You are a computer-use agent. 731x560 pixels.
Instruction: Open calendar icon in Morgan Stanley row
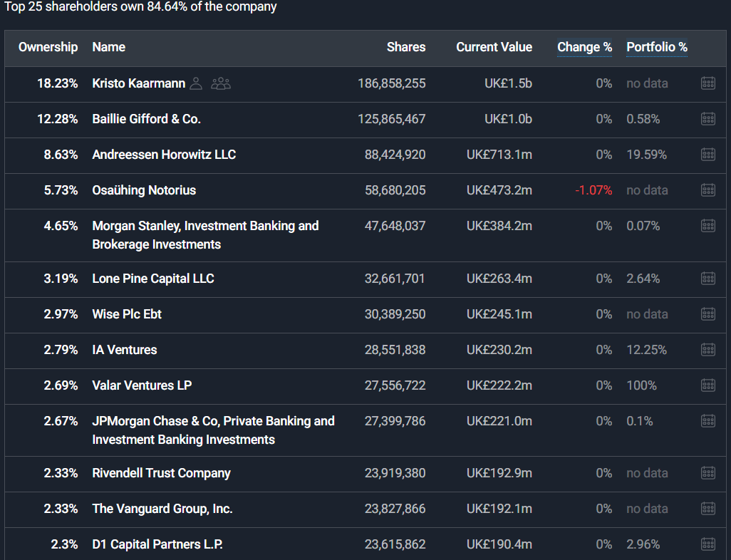708,226
